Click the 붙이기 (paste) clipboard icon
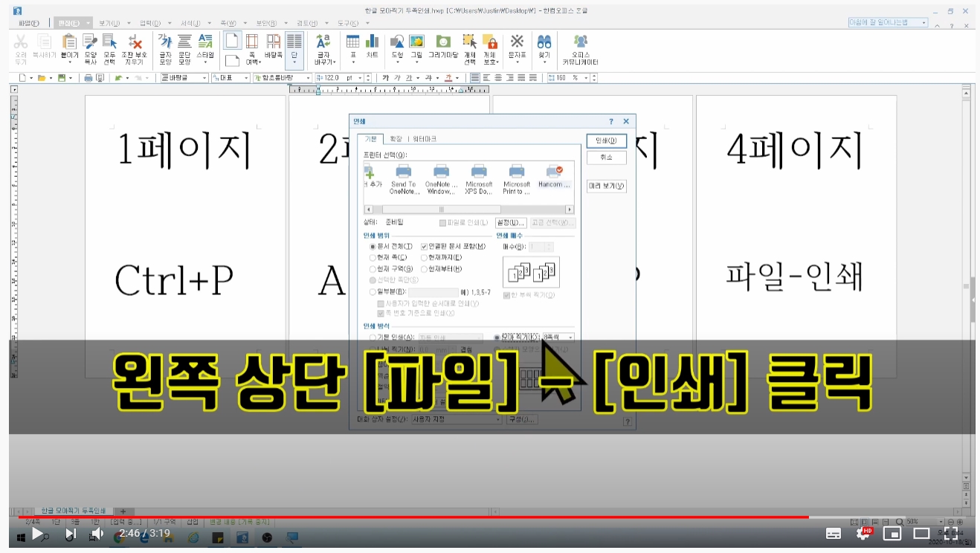Image resolution: width=980 pixels, height=553 pixels. coord(70,42)
